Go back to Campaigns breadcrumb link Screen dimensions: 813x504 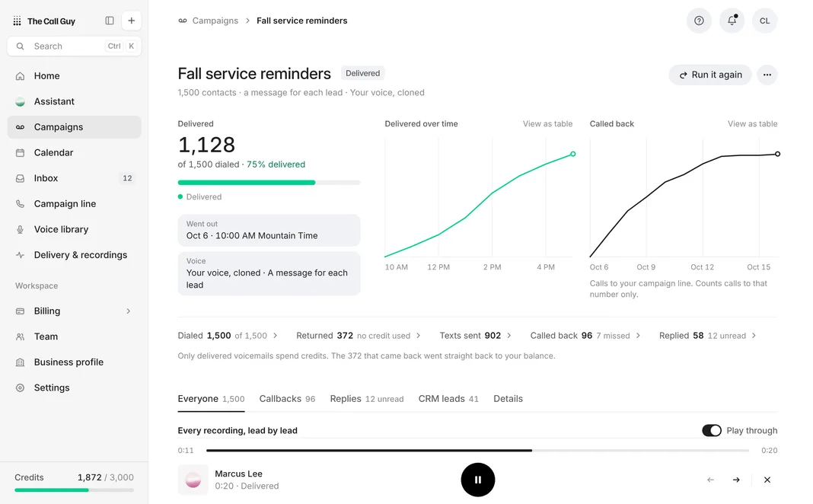pos(215,21)
